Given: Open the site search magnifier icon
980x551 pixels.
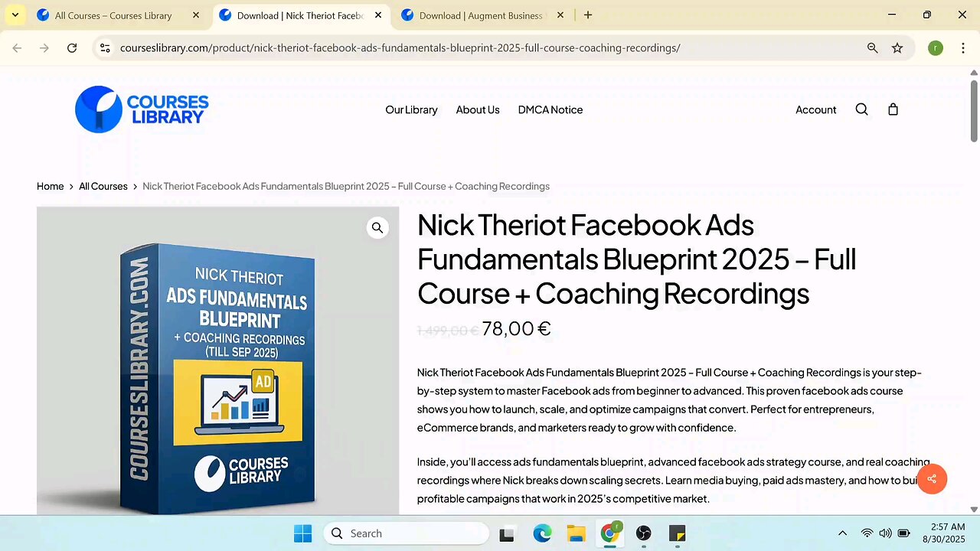Looking at the screenshot, I should point(861,109).
